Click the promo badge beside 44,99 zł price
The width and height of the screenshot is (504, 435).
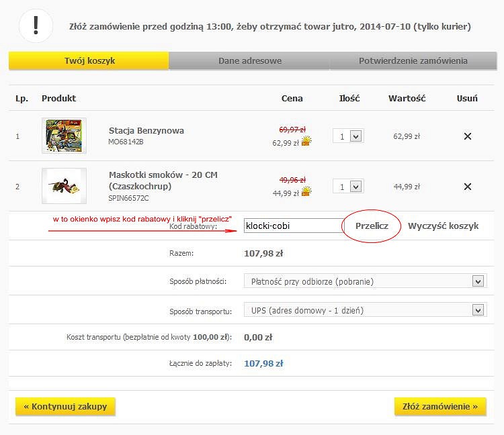(306, 192)
